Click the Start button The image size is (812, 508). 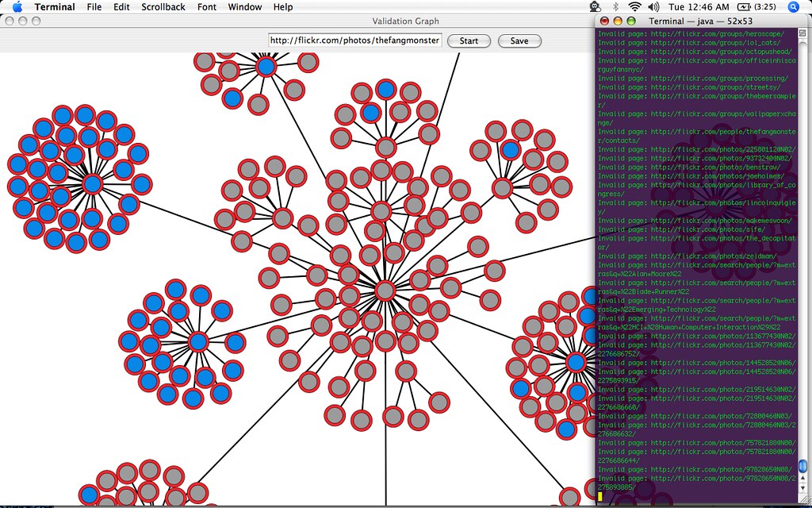[x=469, y=41]
